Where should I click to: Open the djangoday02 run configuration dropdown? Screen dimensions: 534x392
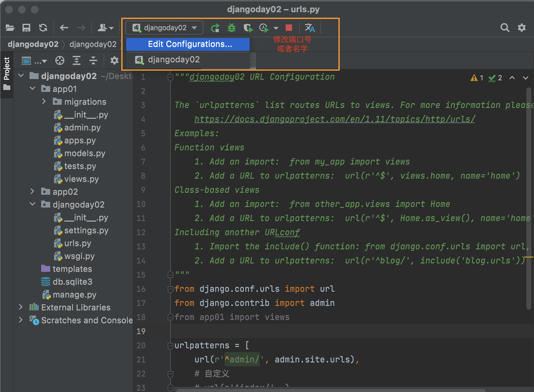click(x=164, y=28)
